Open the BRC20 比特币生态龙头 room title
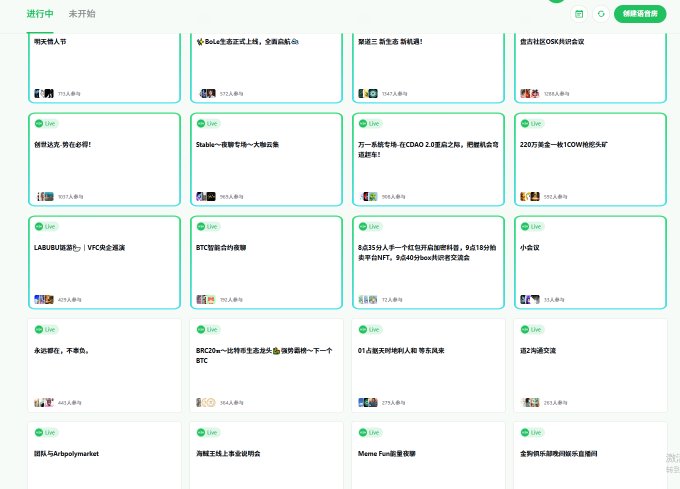Image resolution: width=680 pixels, height=489 pixels. tap(264, 355)
